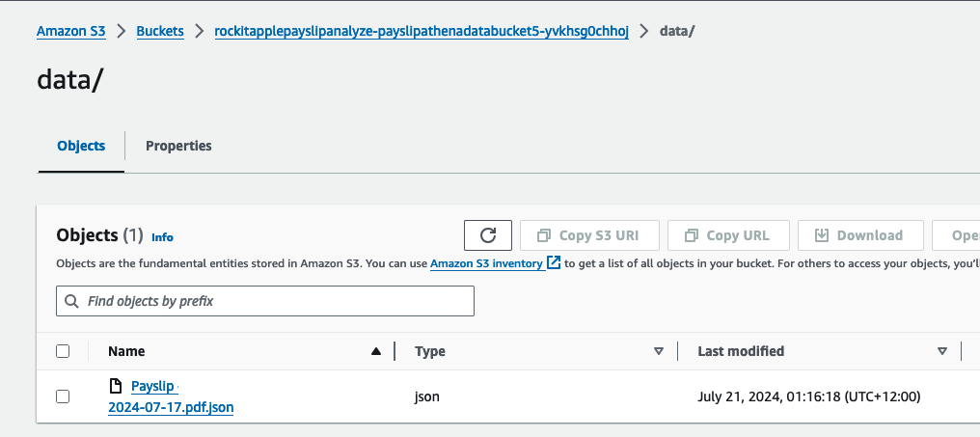Click the Name column header
This screenshot has height=437, width=980.
tap(126, 351)
